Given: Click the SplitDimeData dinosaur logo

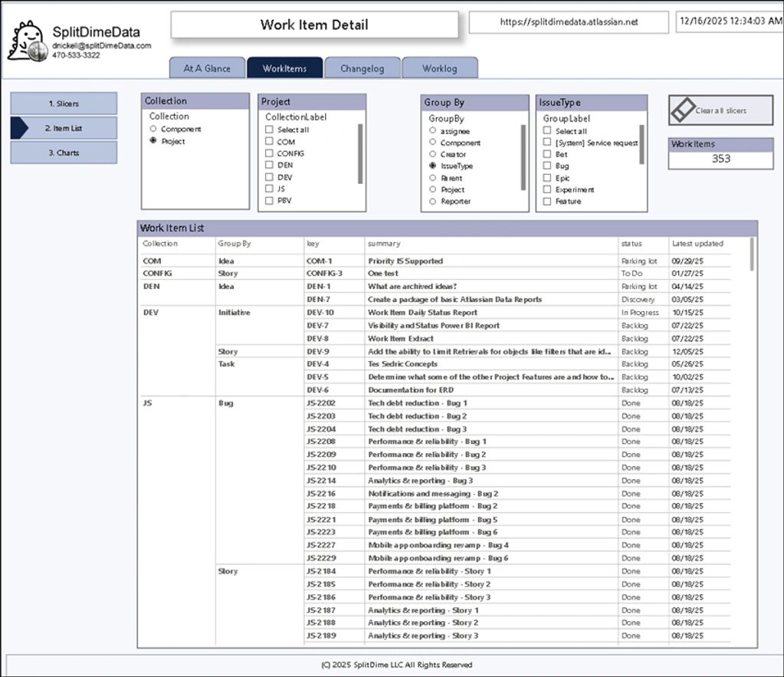Looking at the screenshot, I should click(x=25, y=42).
